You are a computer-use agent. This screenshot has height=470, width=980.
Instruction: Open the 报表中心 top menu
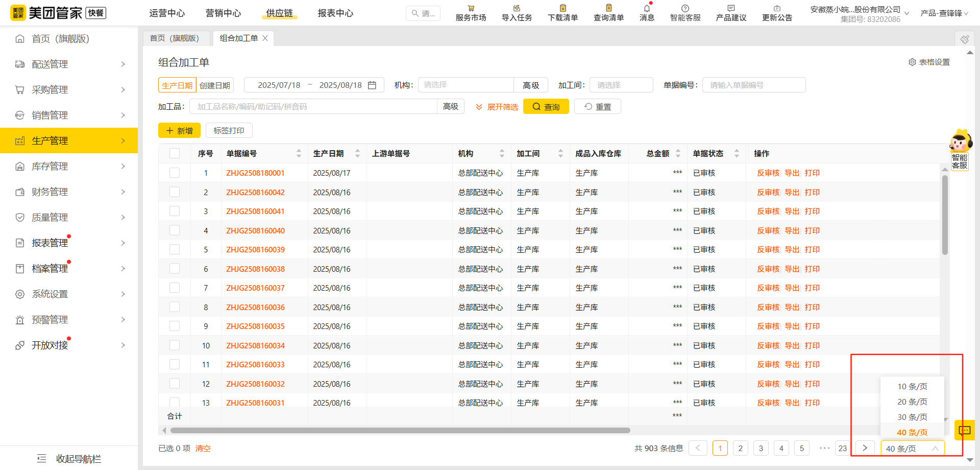pos(335,13)
